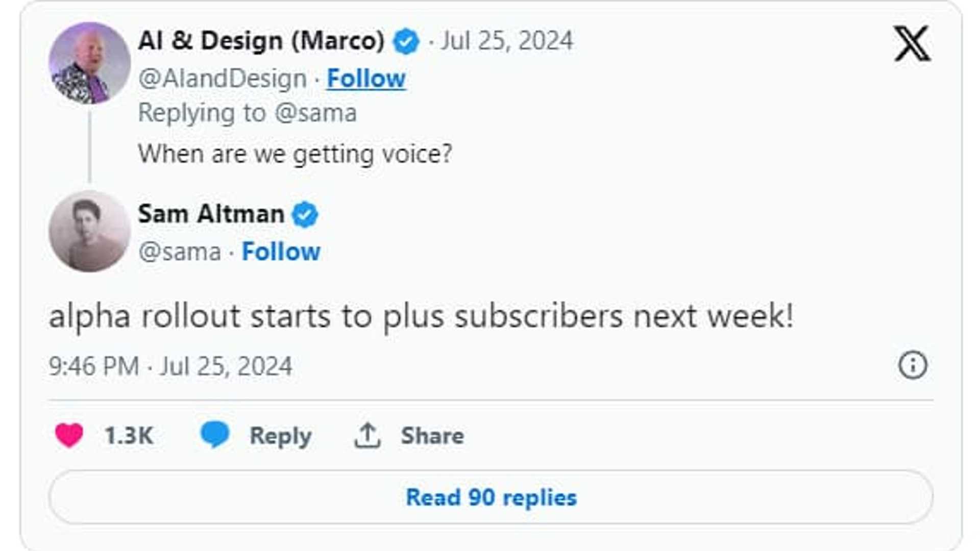Click the share upload arrow icon
This screenshot has width=980, height=551.
[367, 436]
